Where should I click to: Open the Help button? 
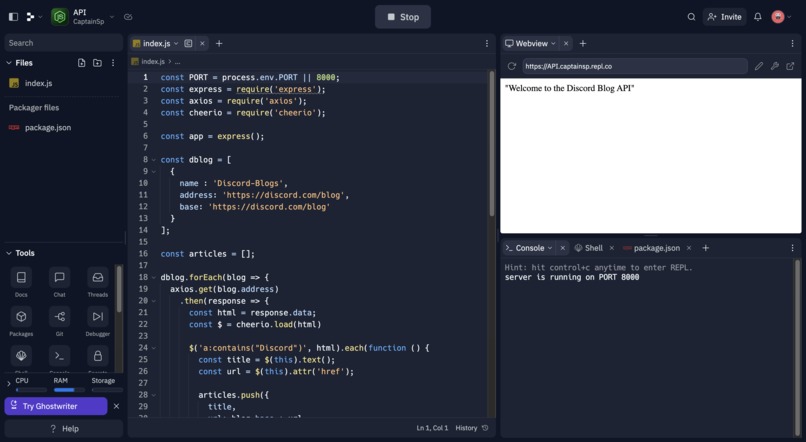click(64, 429)
